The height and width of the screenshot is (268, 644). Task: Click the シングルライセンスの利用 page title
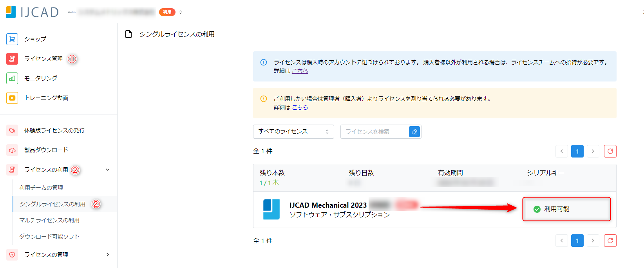177,34
